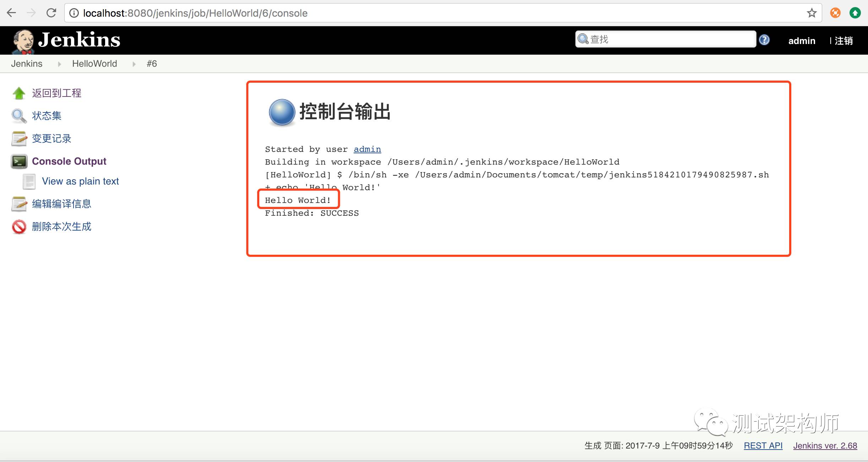Open 编辑编译信息 sidebar link
This screenshot has height=462, width=868.
tap(62, 204)
